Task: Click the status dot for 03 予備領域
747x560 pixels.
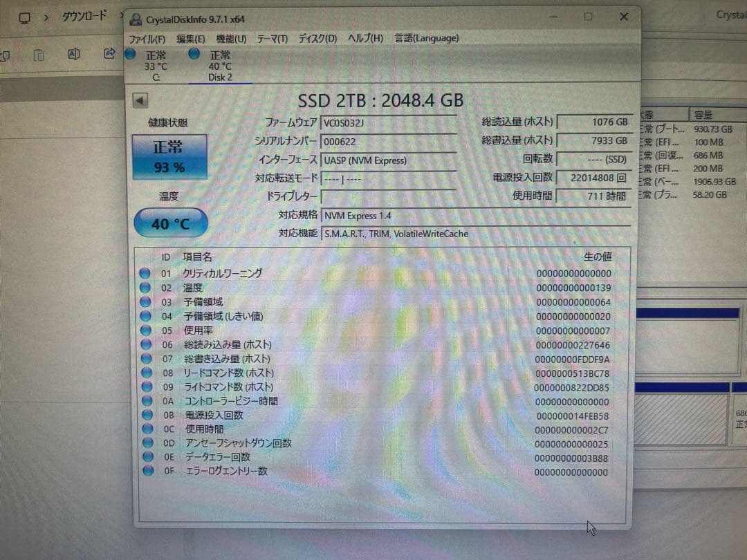Action: [145, 302]
